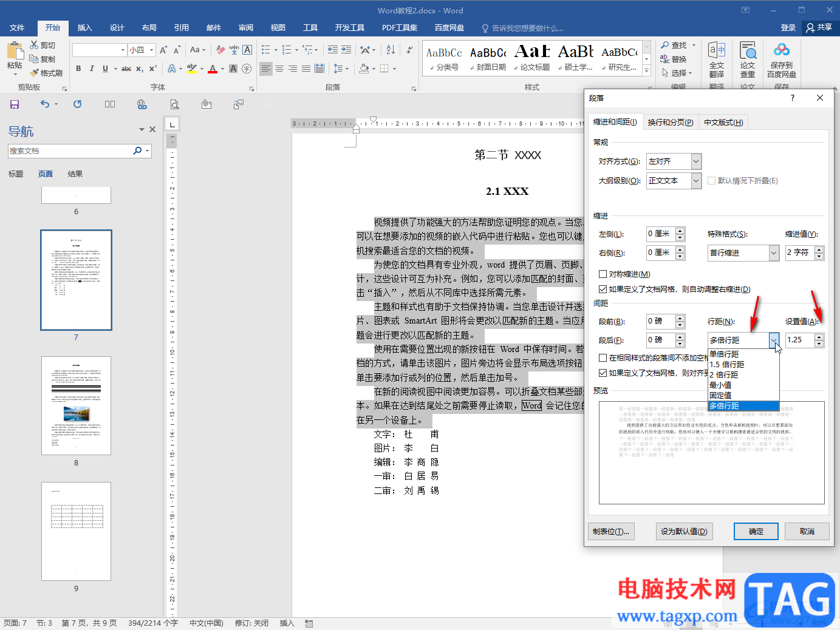The width and height of the screenshot is (840, 630).
Task: Increase font size with grow icon
Action: pyautogui.click(x=163, y=50)
